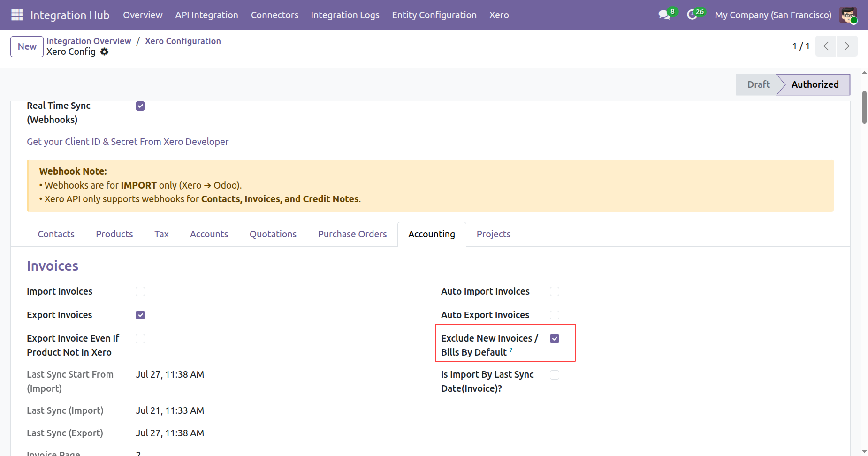
Task: Select the Authorized status
Action: 815,84
